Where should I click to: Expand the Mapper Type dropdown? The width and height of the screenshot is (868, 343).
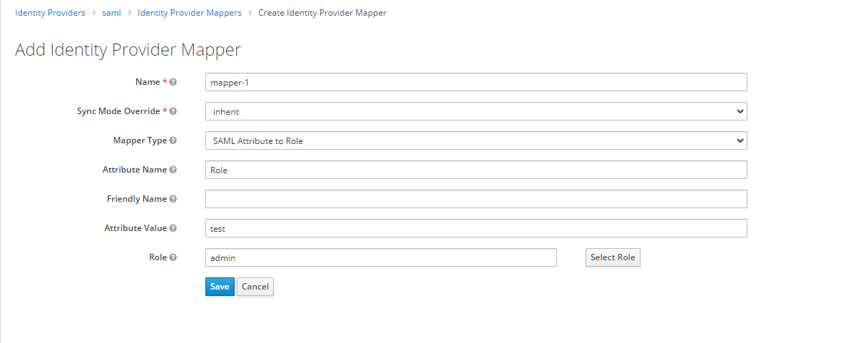click(476, 140)
